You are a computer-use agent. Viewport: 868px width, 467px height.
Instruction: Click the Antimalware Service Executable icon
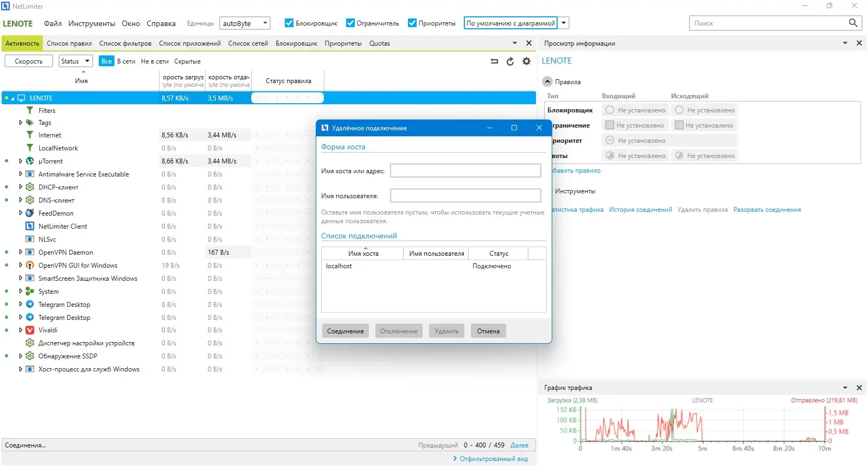[30, 174]
